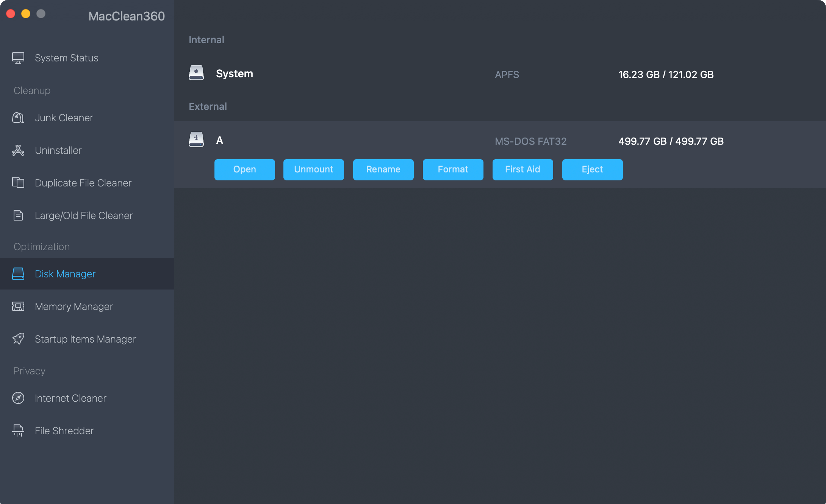This screenshot has height=504, width=826.
Task: Click the 499.77 GB / 499.77 GB capacity
Action: [x=671, y=141]
